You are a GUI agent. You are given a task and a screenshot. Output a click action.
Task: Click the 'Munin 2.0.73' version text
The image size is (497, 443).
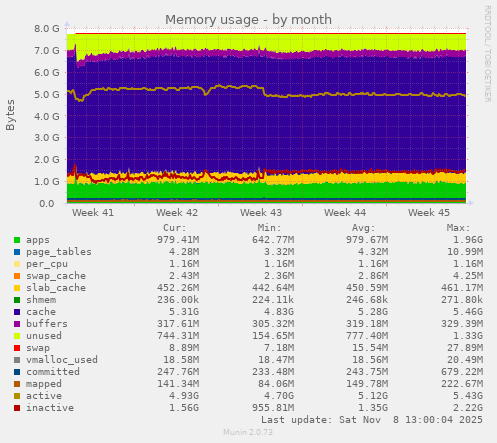point(248,432)
